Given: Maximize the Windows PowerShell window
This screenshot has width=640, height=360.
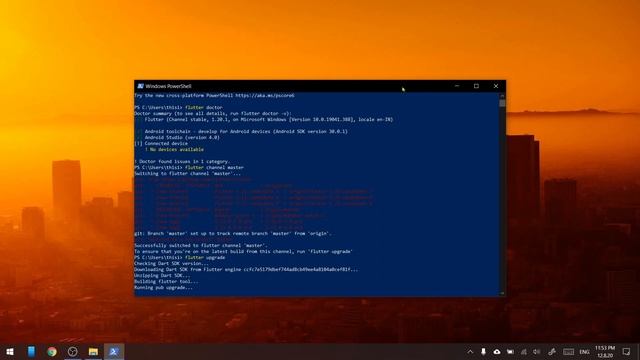Looking at the screenshot, I should coord(476,86).
